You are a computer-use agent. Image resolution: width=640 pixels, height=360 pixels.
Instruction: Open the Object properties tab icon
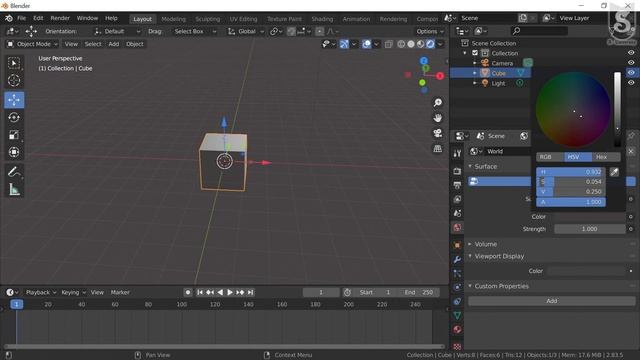point(457,245)
